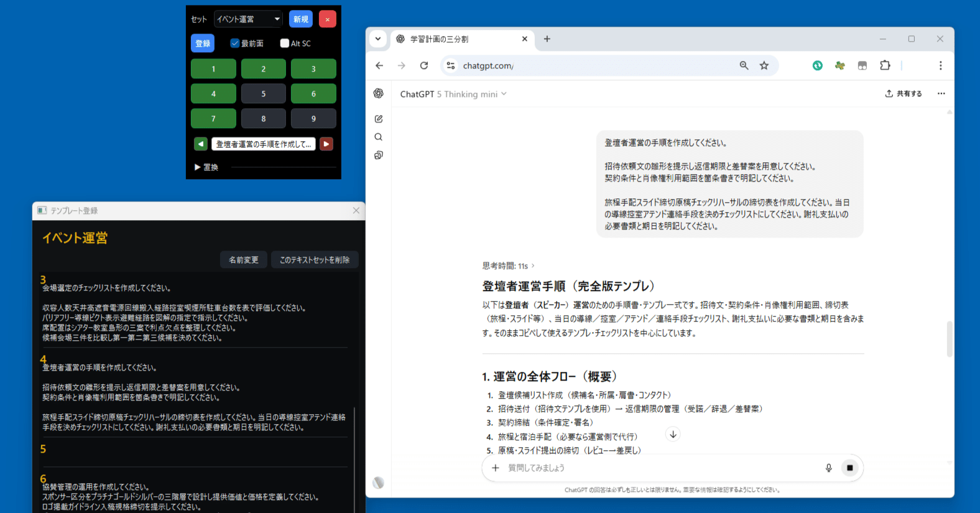Select template slot 6

[x=313, y=93]
